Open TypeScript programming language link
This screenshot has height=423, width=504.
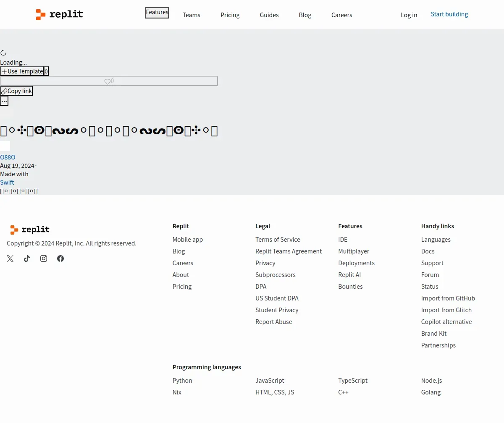click(x=353, y=381)
